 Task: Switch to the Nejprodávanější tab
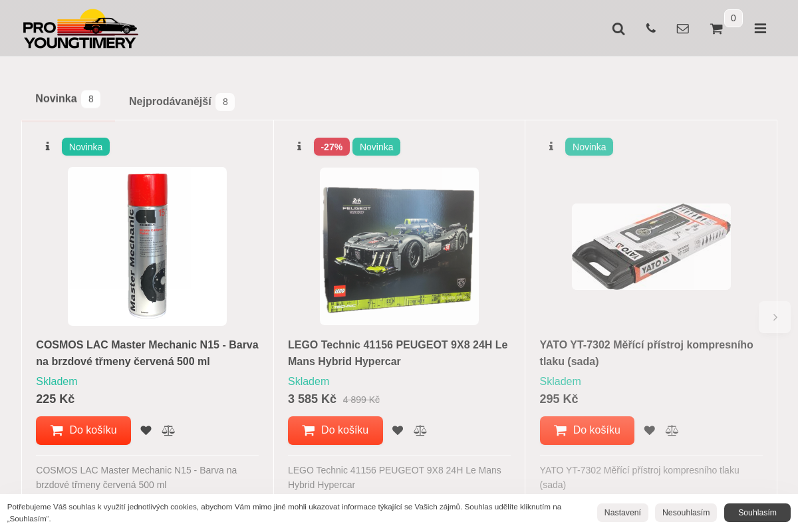182,102
